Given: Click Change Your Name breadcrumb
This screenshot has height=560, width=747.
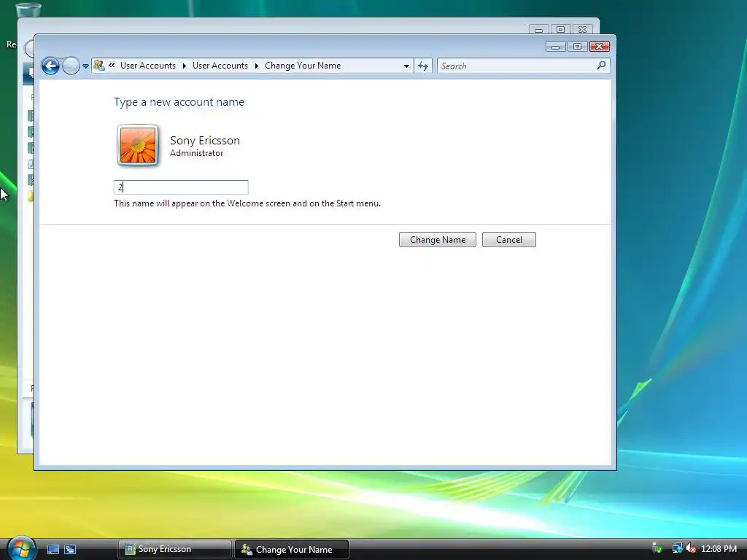Looking at the screenshot, I should 303,65.
